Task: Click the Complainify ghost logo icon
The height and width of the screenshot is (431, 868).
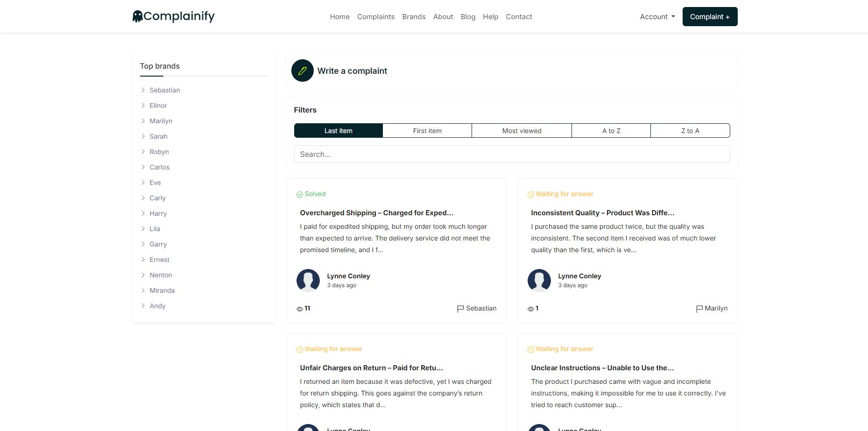Action: click(137, 17)
